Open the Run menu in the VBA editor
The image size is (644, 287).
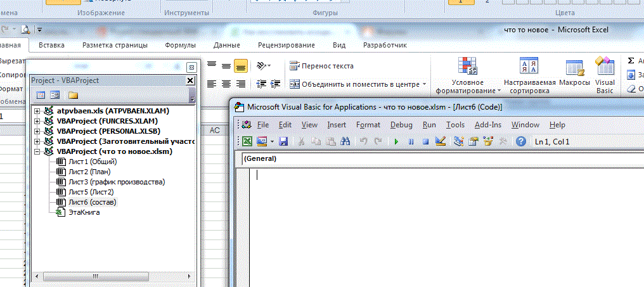[x=429, y=124]
